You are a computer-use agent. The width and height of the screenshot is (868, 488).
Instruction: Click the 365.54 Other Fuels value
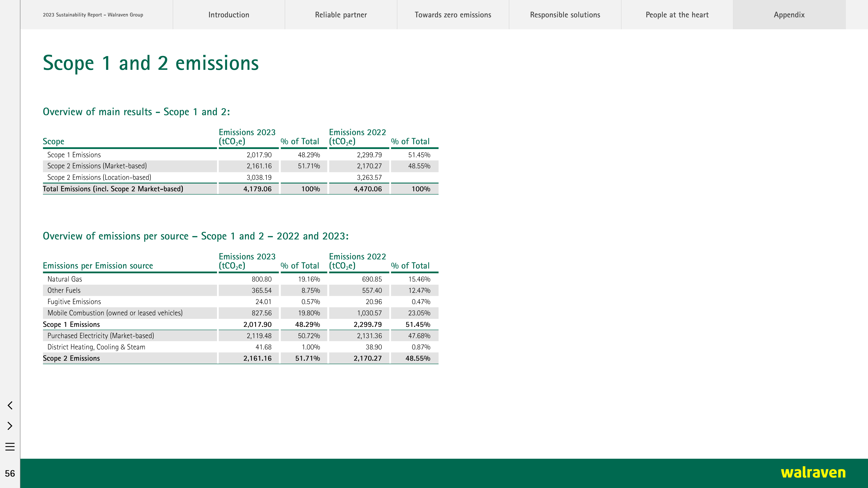click(x=261, y=290)
